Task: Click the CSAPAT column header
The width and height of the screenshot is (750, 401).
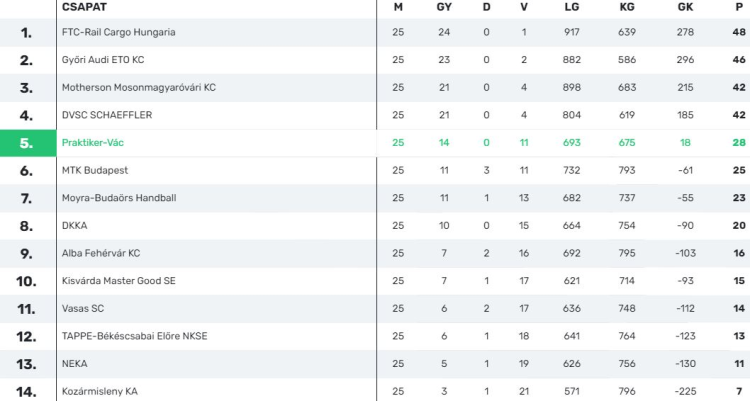Action: 85,7
